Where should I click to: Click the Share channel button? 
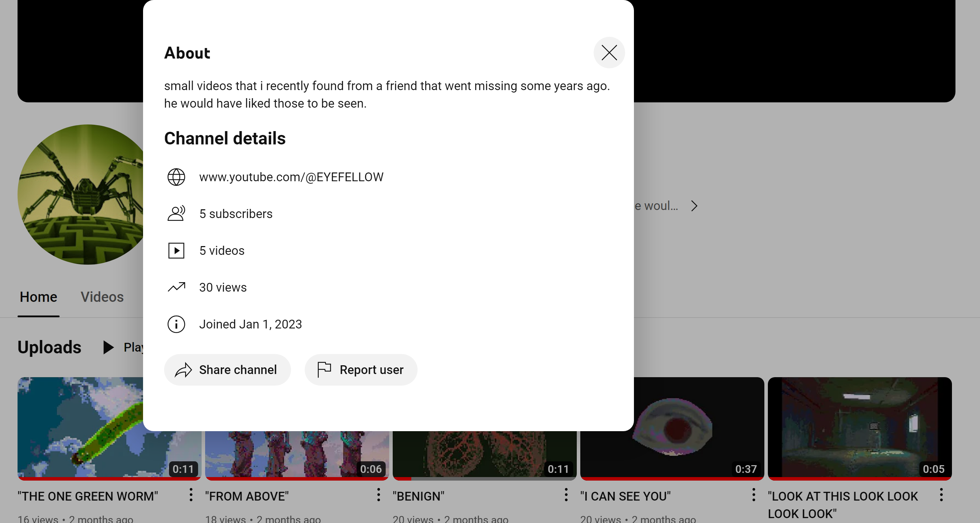coord(227,370)
